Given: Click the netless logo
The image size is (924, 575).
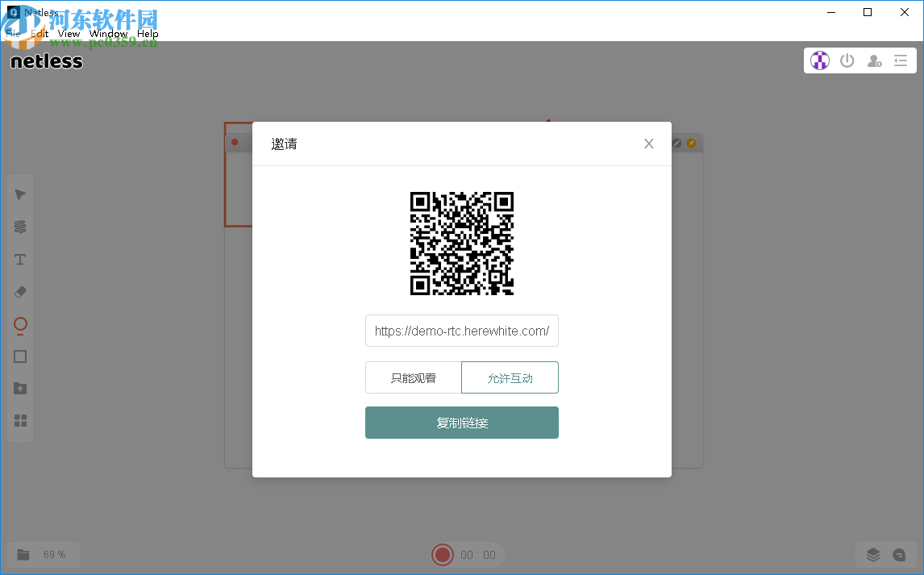Looking at the screenshot, I should (x=47, y=61).
